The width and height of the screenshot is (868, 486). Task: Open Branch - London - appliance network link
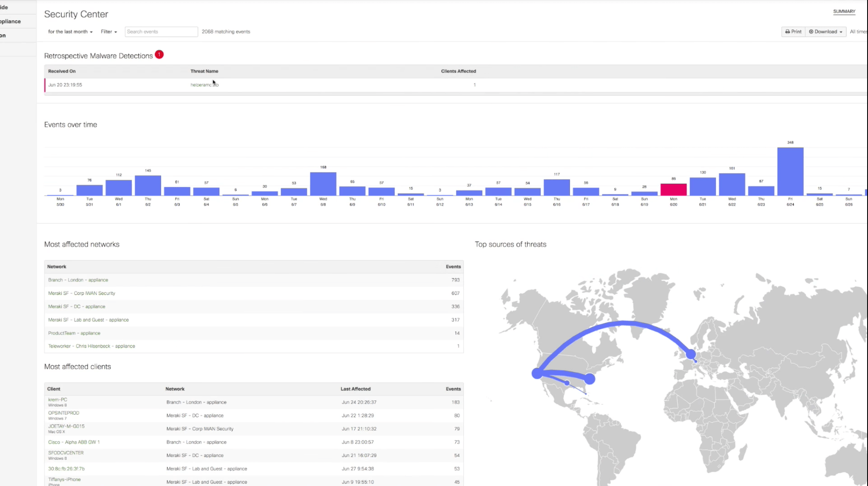pyautogui.click(x=78, y=280)
